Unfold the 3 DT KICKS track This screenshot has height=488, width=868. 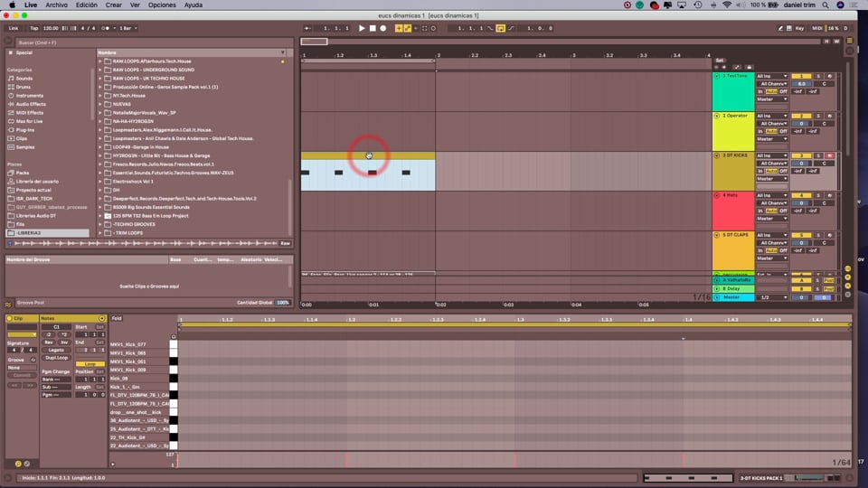pyautogui.click(x=717, y=156)
